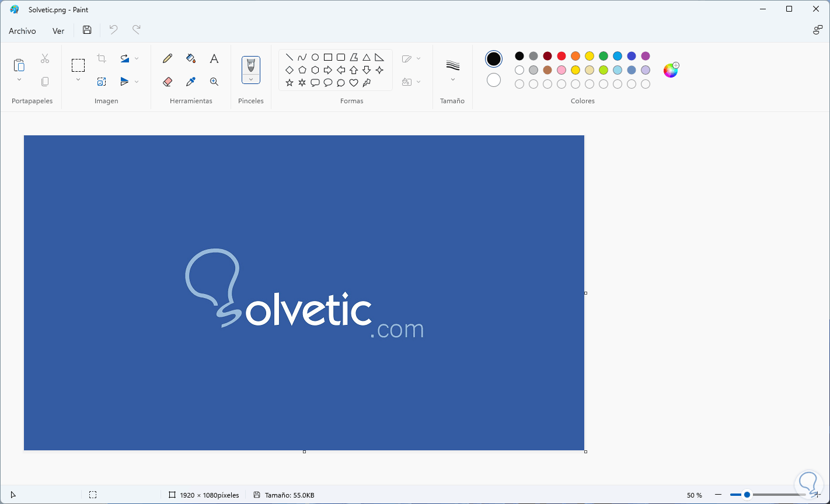Image resolution: width=830 pixels, height=504 pixels.
Task: Pick the Oval shape
Action: coord(315,57)
